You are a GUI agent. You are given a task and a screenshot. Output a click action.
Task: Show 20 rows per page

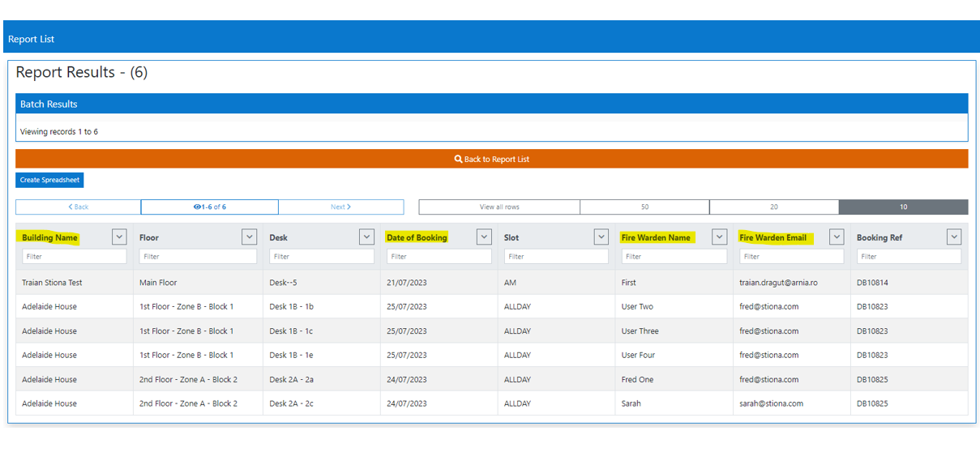(773, 207)
